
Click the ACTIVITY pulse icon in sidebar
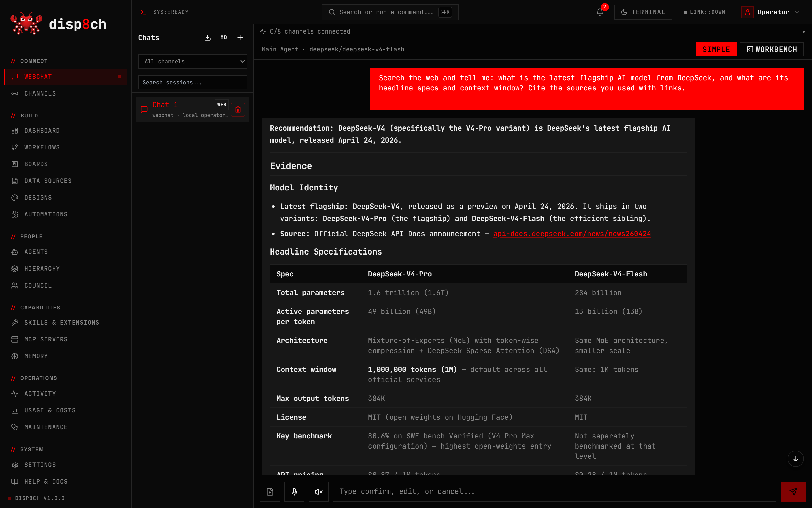(15, 393)
